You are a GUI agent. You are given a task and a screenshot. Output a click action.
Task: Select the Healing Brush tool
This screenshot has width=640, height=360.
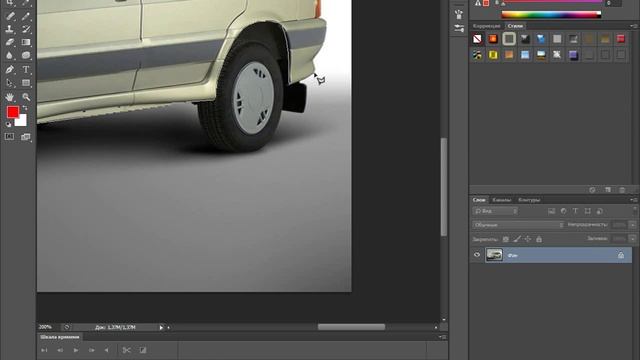click(10, 16)
